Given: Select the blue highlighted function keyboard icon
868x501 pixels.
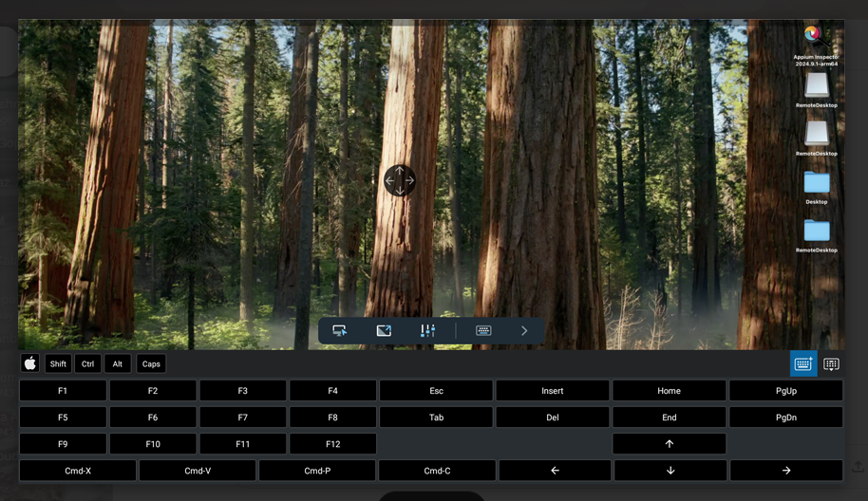Looking at the screenshot, I should (802, 364).
